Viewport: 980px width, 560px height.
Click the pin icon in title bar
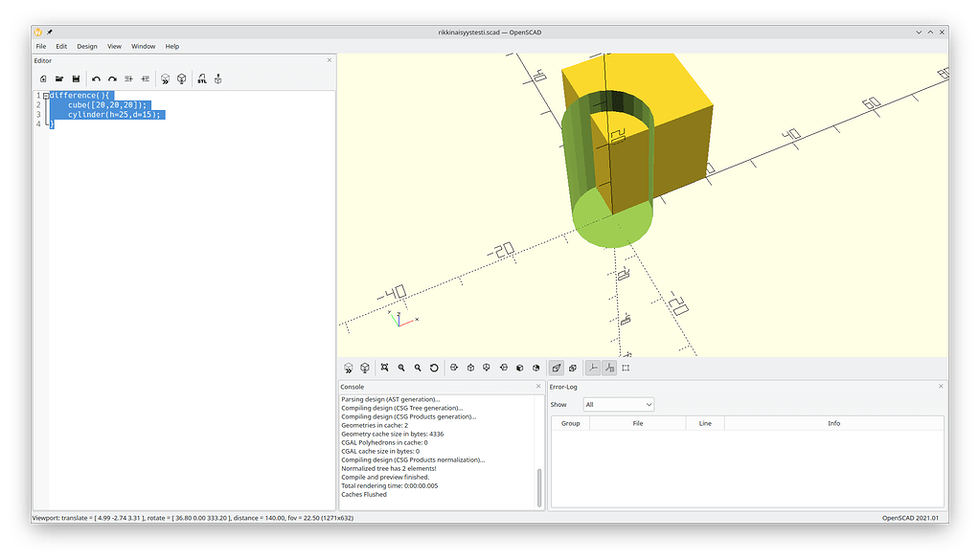point(50,32)
